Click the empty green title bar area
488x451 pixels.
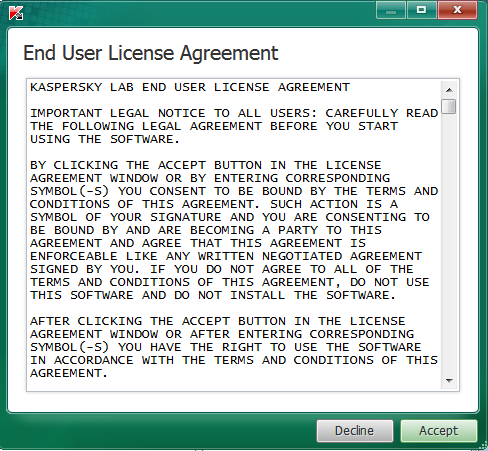[x=200, y=13]
